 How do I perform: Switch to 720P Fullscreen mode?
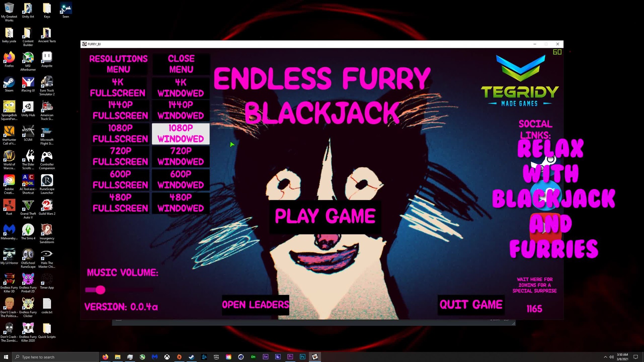tap(120, 157)
